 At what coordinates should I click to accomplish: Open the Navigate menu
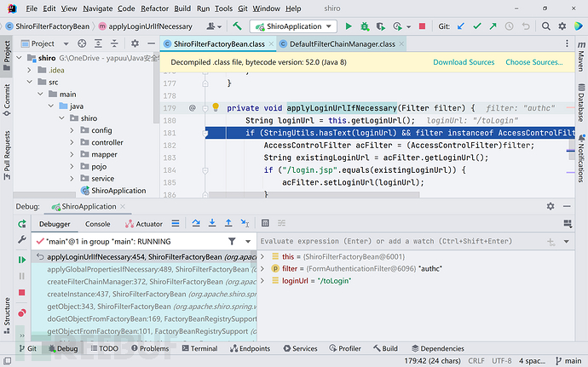tap(97, 9)
